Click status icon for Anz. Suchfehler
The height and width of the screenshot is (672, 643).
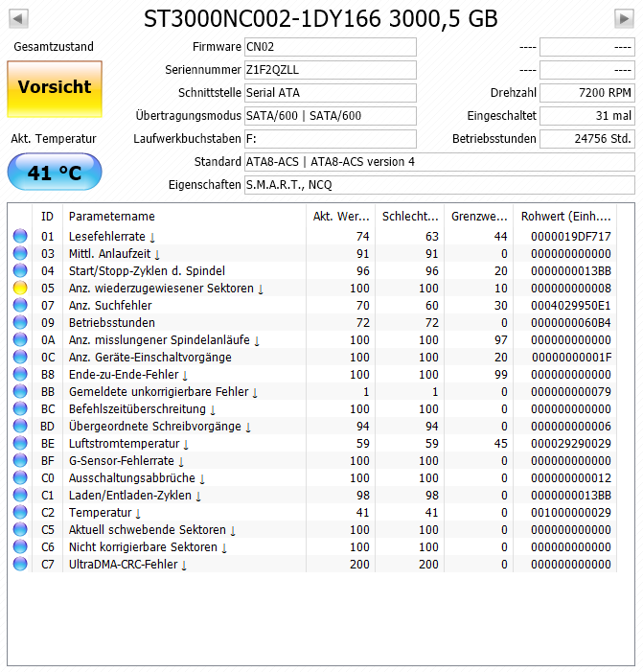coord(20,305)
